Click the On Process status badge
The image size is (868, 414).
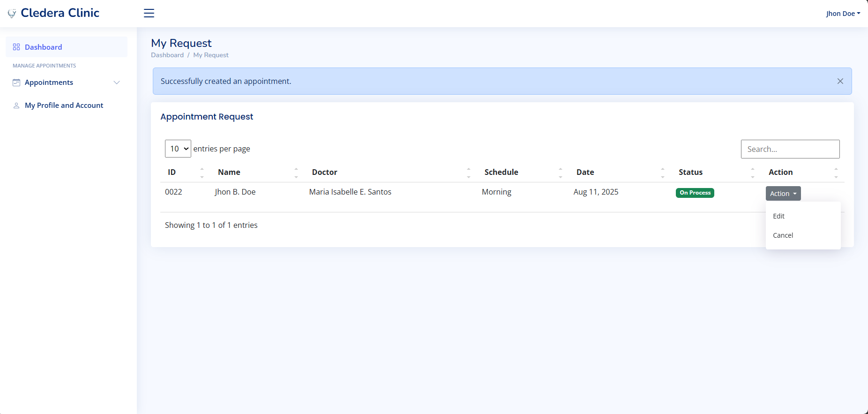click(695, 193)
